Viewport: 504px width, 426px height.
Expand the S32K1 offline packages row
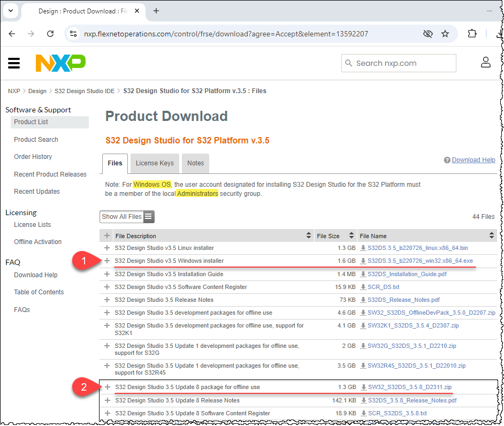click(x=107, y=325)
